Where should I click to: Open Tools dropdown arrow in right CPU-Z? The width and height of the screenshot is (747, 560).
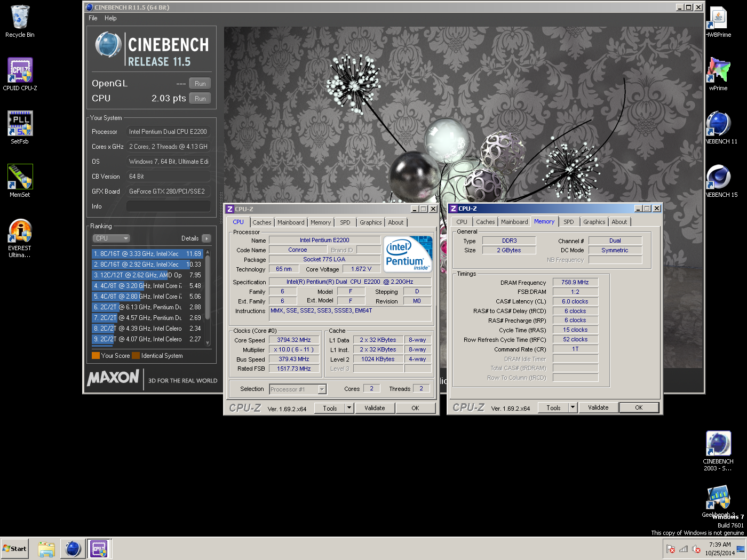click(x=573, y=408)
